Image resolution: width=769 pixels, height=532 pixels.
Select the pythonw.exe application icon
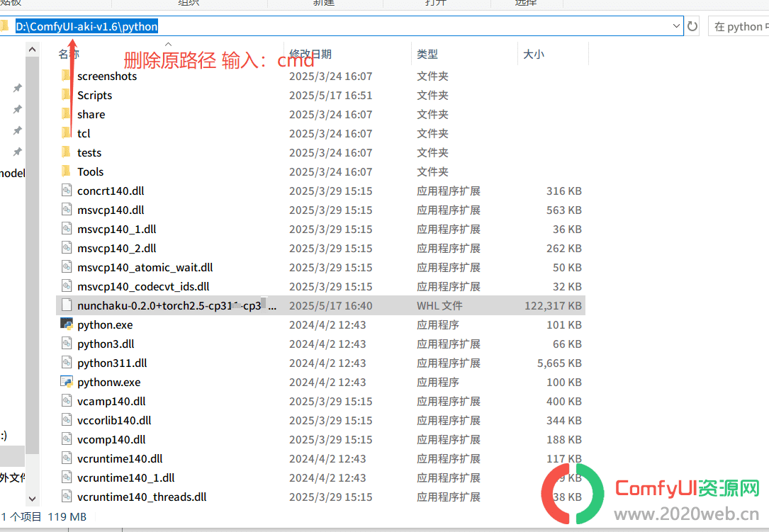click(66, 382)
